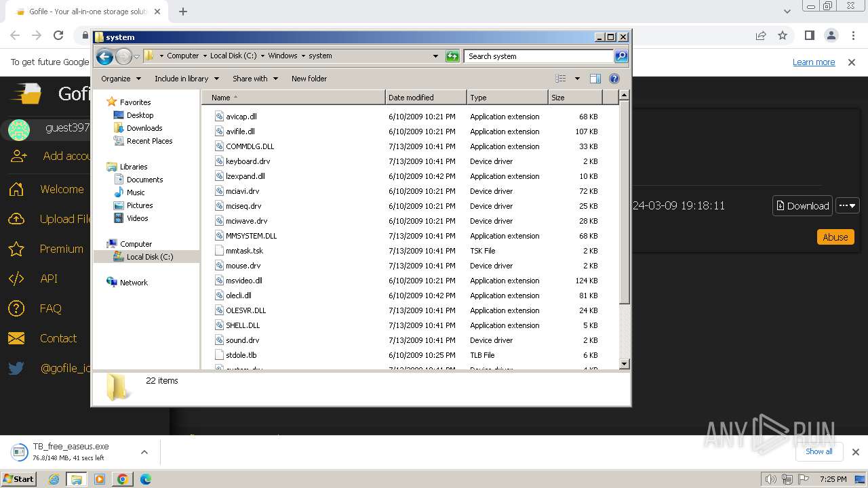Expand TB_free_easeus.exe download options chevron
The height and width of the screenshot is (488, 868).
(x=144, y=452)
